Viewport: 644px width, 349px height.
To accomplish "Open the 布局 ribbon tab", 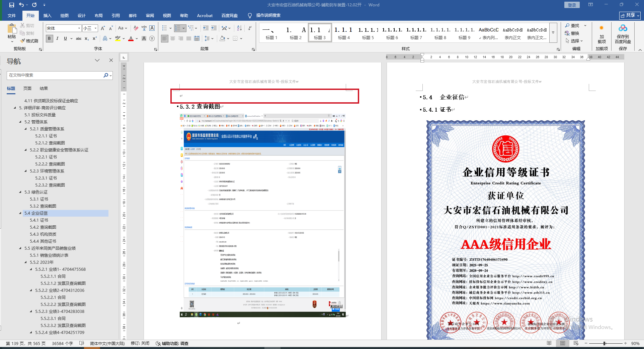I will coord(99,16).
